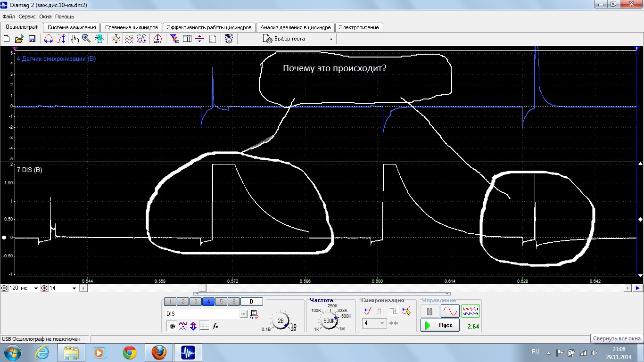The height and width of the screenshot is (362, 644).
Task: Select the magnifier zoom tool
Action: click(86, 39)
